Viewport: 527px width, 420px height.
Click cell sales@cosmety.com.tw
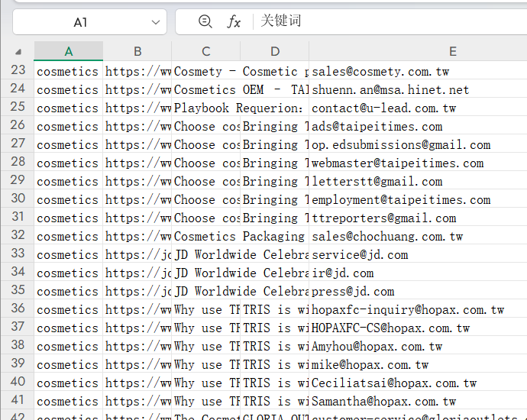pos(418,71)
